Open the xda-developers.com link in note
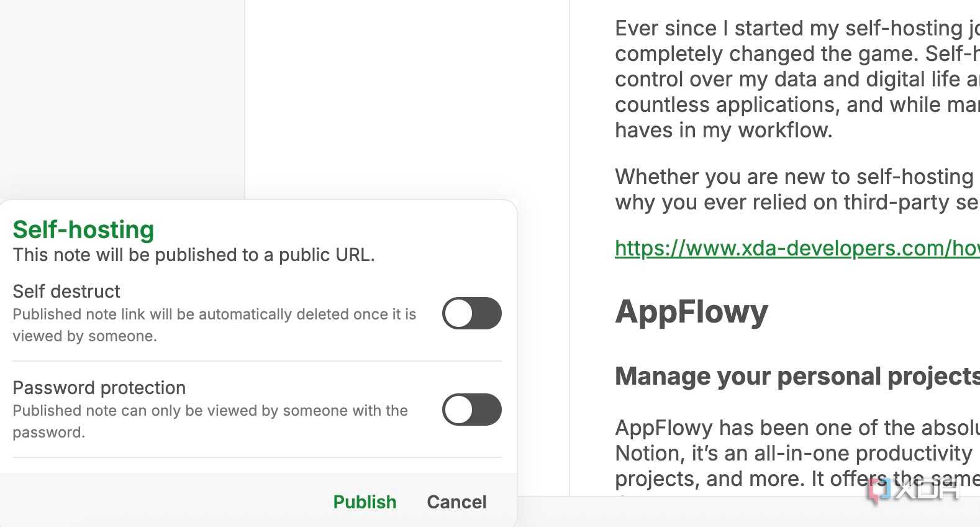Image resolution: width=980 pixels, height=527 pixels. point(797,248)
